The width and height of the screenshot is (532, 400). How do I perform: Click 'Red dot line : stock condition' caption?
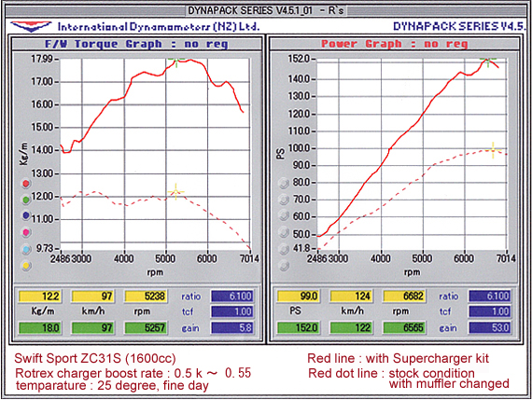point(391,373)
